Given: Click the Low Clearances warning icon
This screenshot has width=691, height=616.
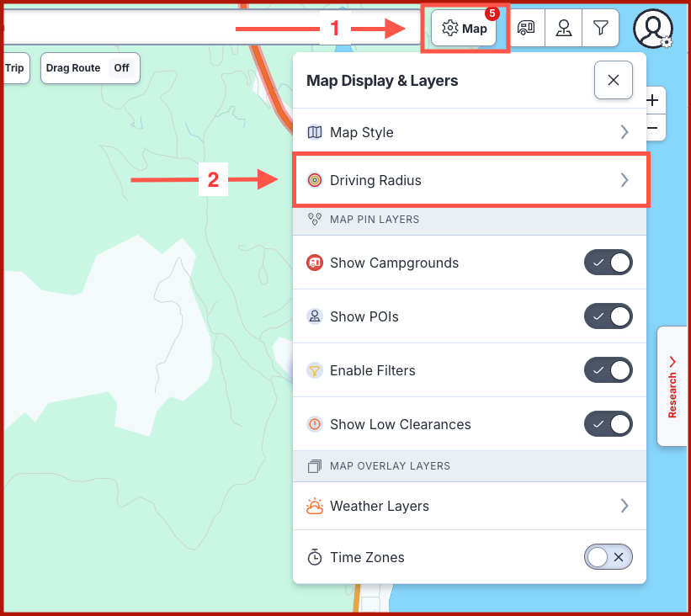Looking at the screenshot, I should pyautogui.click(x=314, y=424).
